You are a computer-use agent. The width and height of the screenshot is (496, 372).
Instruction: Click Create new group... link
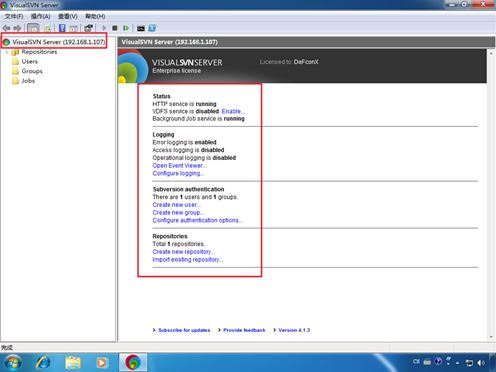tap(178, 213)
